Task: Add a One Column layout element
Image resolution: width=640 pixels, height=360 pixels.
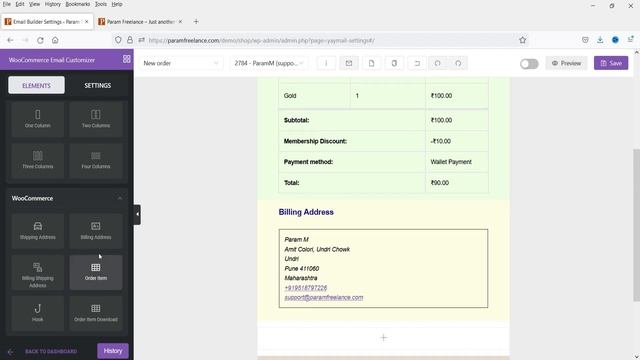Action: pyautogui.click(x=38, y=119)
